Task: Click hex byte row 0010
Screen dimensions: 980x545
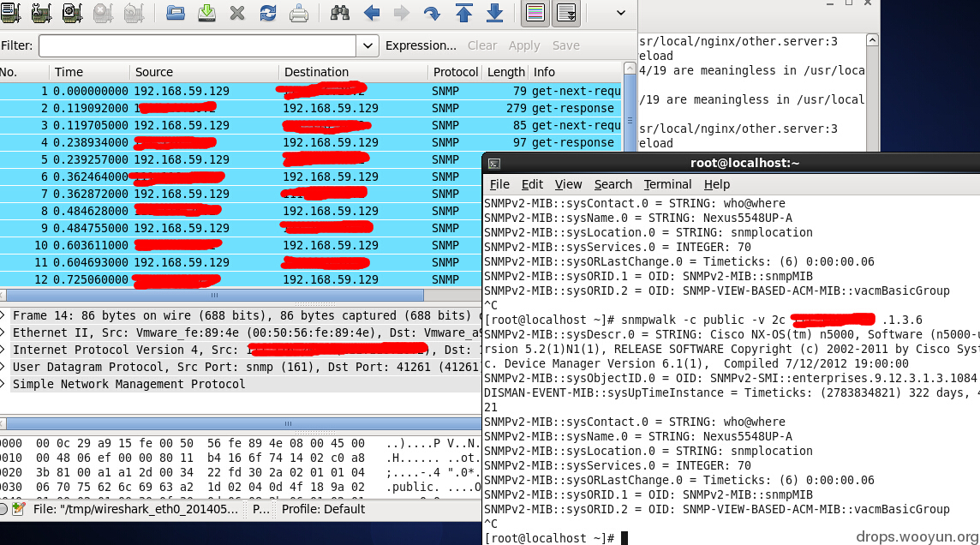Action: pyautogui.click(x=241, y=458)
